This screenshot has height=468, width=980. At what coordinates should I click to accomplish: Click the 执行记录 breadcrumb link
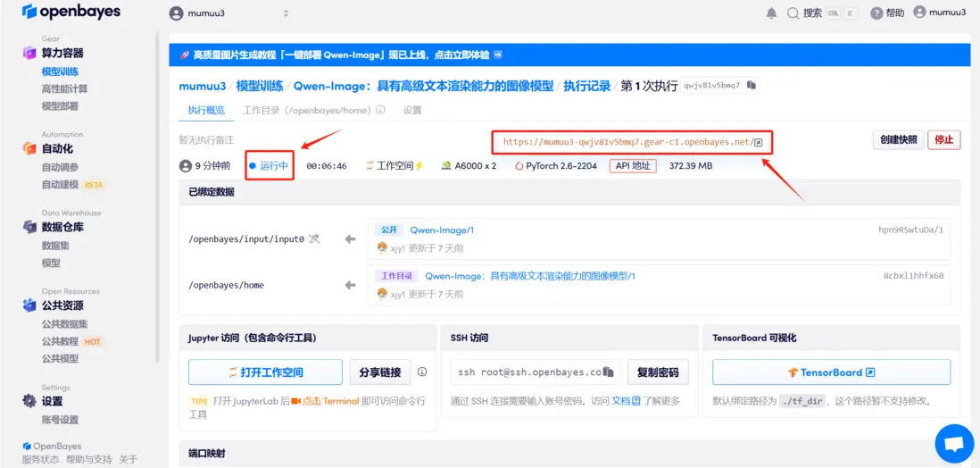pyautogui.click(x=587, y=86)
